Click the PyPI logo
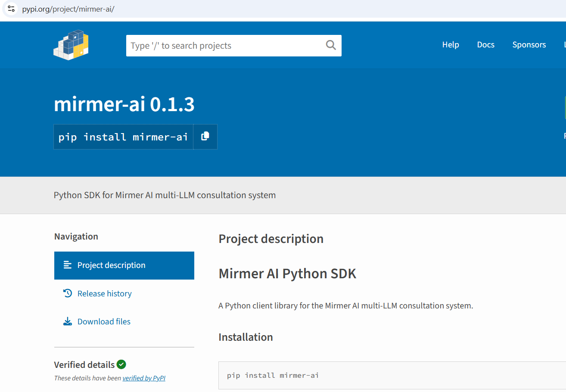 pos(71,45)
